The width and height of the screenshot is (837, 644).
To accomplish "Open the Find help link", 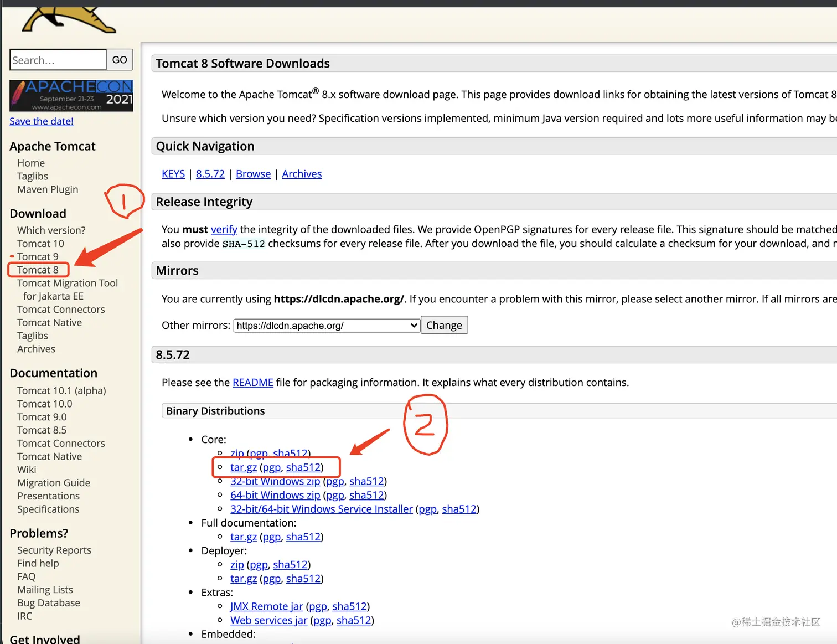I will (x=38, y=564).
